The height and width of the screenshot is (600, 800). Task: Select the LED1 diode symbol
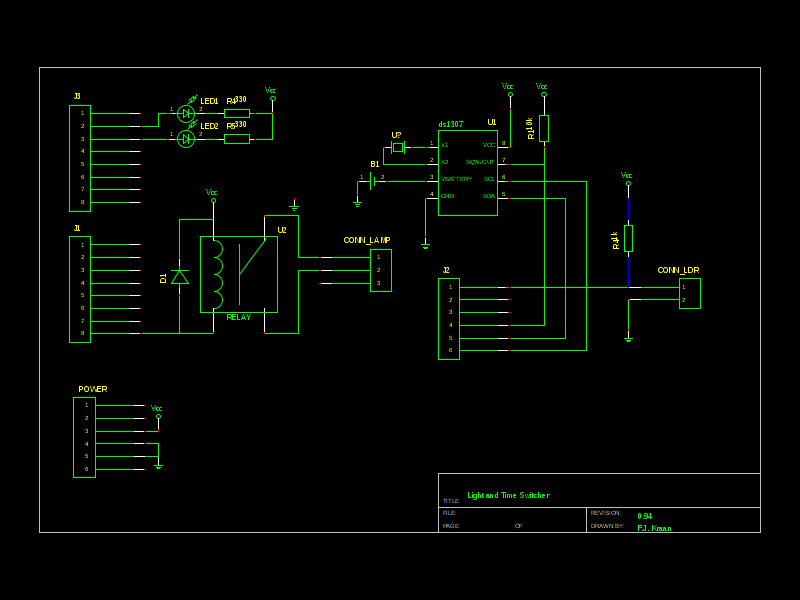click(x=186, y=113)
